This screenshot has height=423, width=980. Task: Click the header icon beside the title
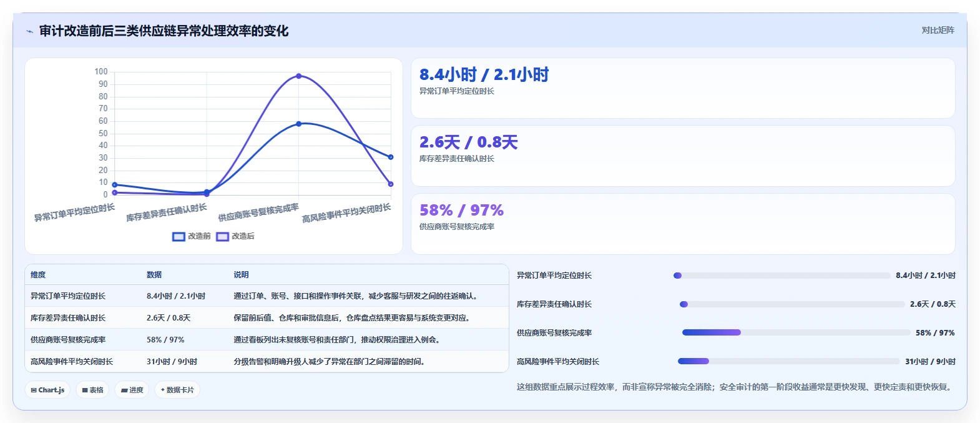point(29,31)
